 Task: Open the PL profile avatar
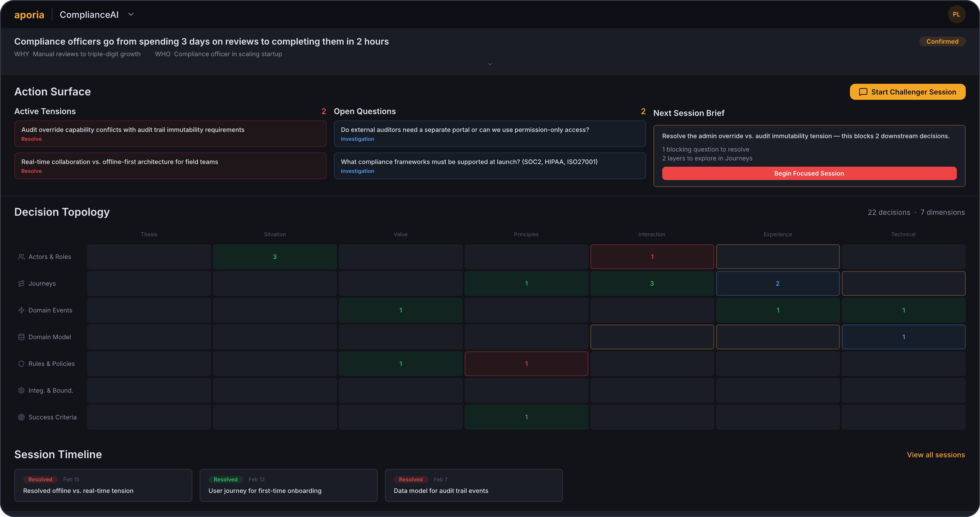click(x=957, y=15)
